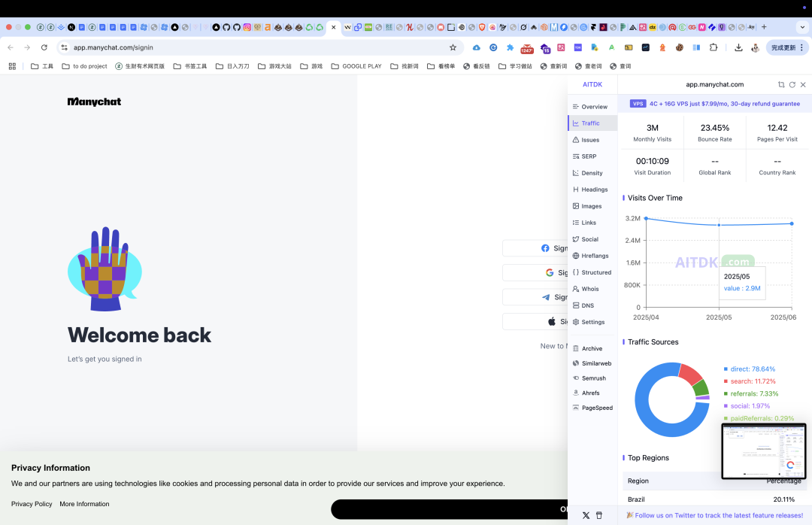This screenshot has height=525, width=812.
Task: Select the 2025/06 data point on chart
Action: 792,224
